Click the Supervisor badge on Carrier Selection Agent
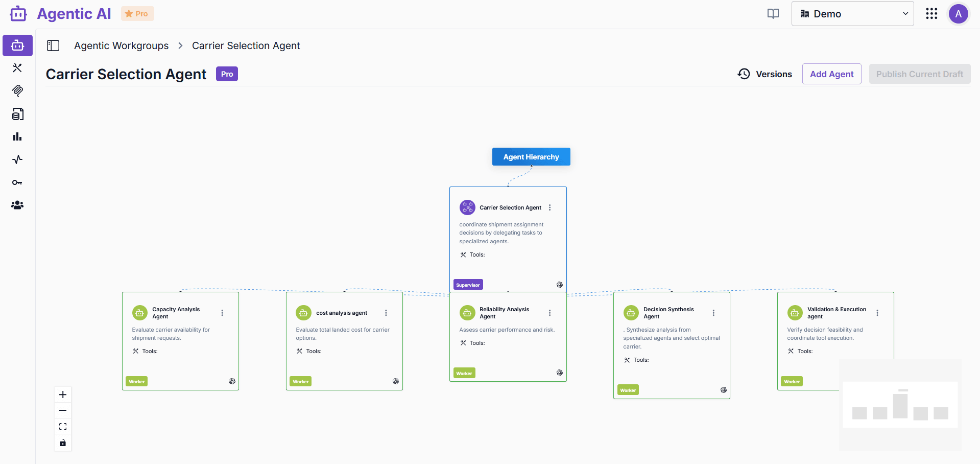Image resolution: width=980 pixels, height=464 pixels. 467,284
